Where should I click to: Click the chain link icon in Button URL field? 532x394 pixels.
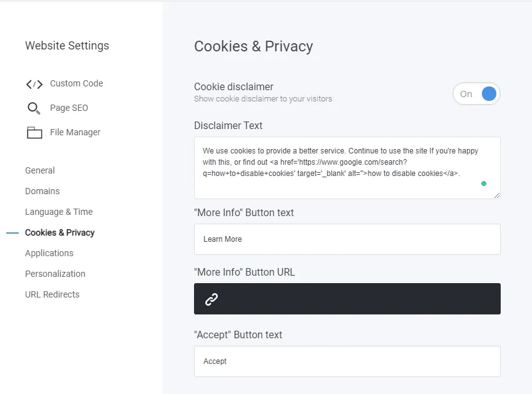click(x=212, y=299)
